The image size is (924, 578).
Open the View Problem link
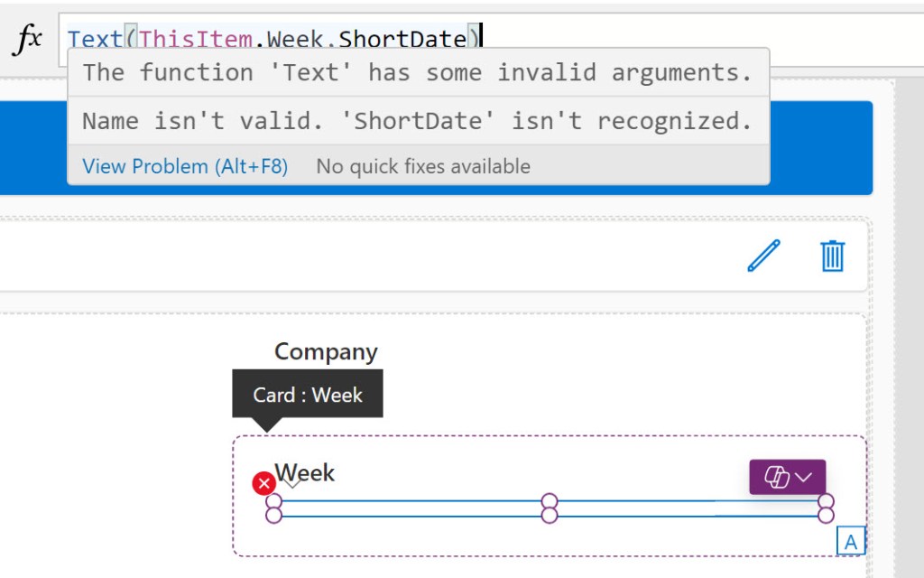click(185, 166)
